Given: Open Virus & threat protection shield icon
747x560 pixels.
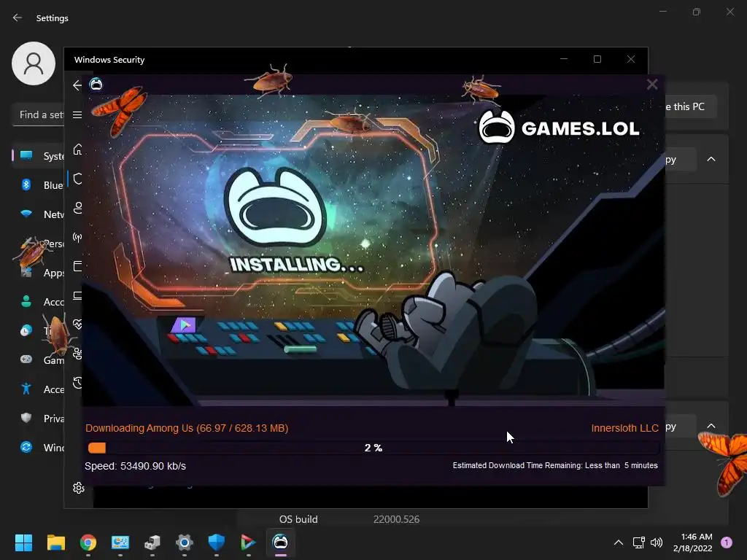Looking at the screenshot, I should click(77, 179).
